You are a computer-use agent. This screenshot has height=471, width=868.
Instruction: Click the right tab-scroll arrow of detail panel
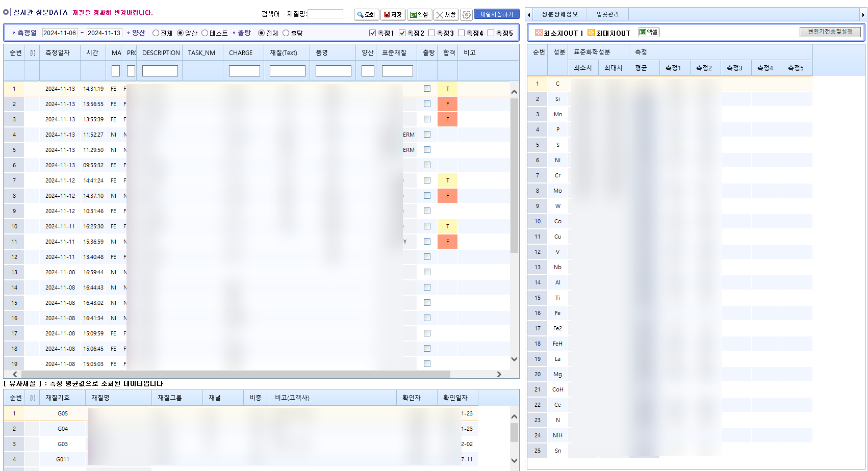[863, 15]
